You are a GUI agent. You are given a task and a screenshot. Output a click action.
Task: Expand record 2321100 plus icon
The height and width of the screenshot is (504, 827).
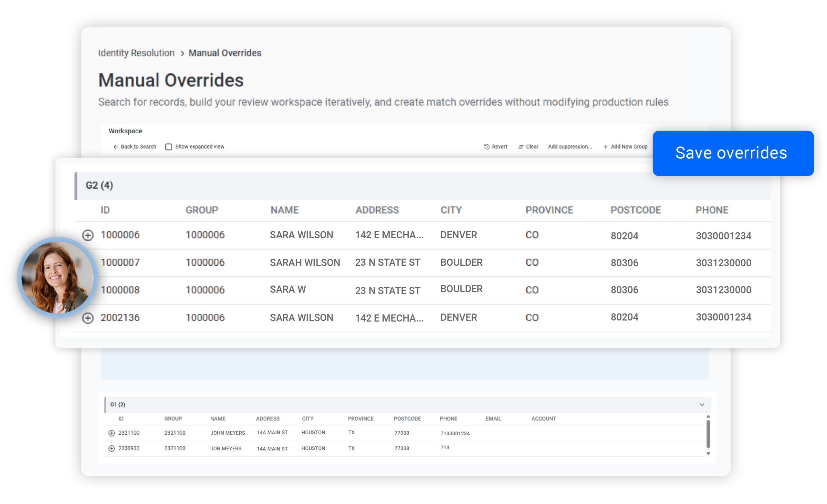(x=111, y=433)
